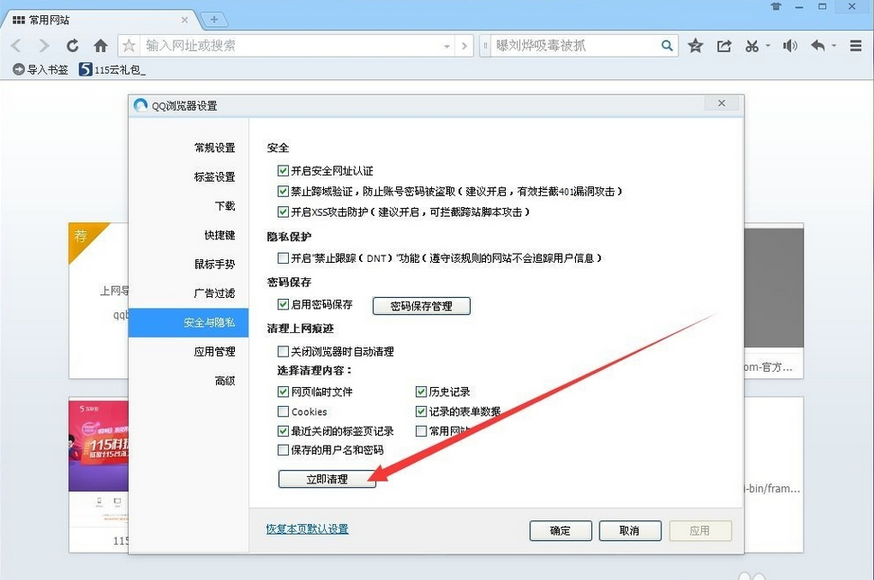
Task: Switch to 常规设置 settings section
Action: click(x=214, y=148)
